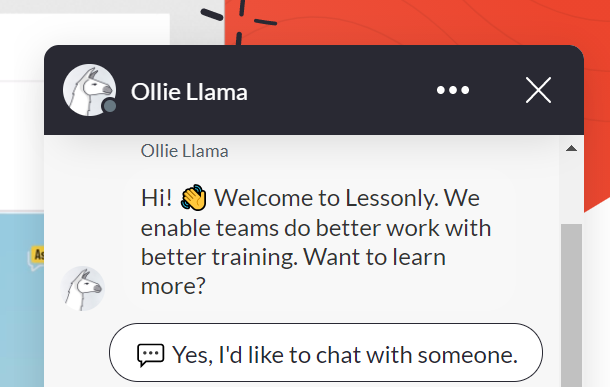Click the waving hand emoji
The image size is (610, 387).
click(x=193, y=198)
